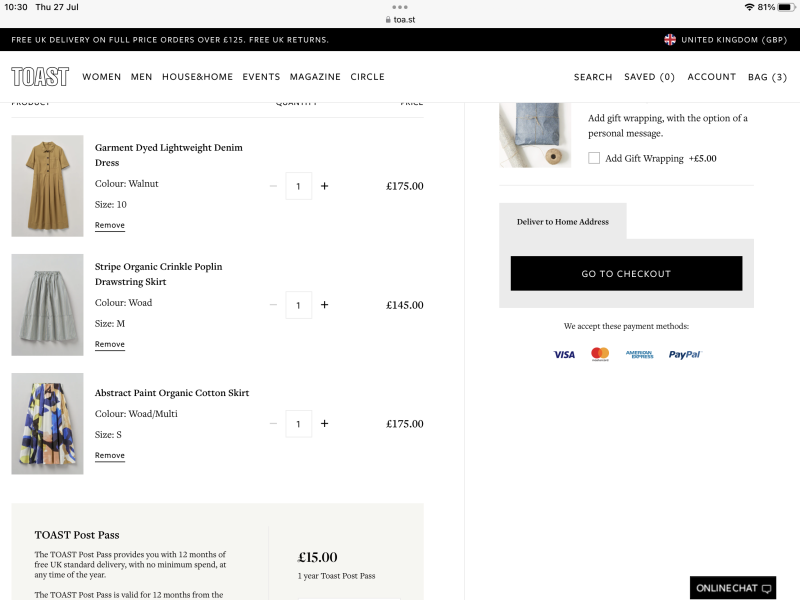This screenshot has height=600, width=800.
Task: Remove the Stripe Crinkle Poplin Skirt
Action: pos(110,344)
